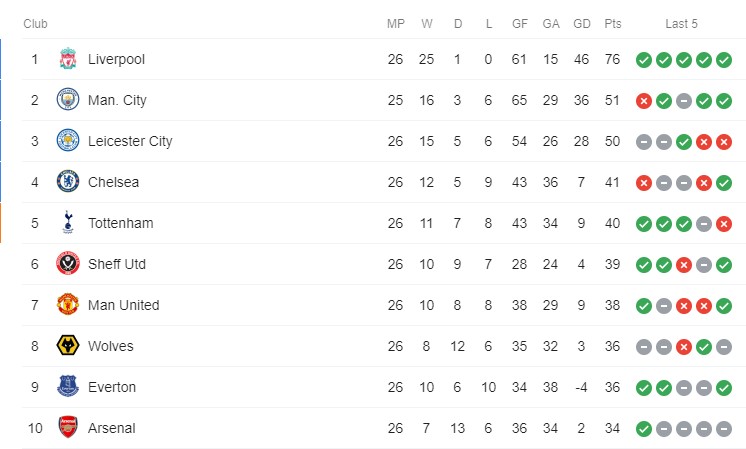
Task: Click Man. City's grey draw icon in Last 5
Action: (684, 101)
